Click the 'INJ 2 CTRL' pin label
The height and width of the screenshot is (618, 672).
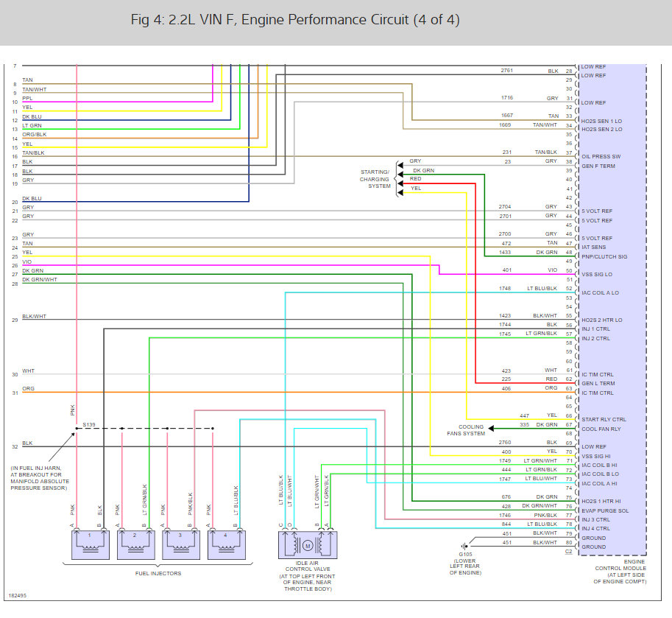pos(595,338)
